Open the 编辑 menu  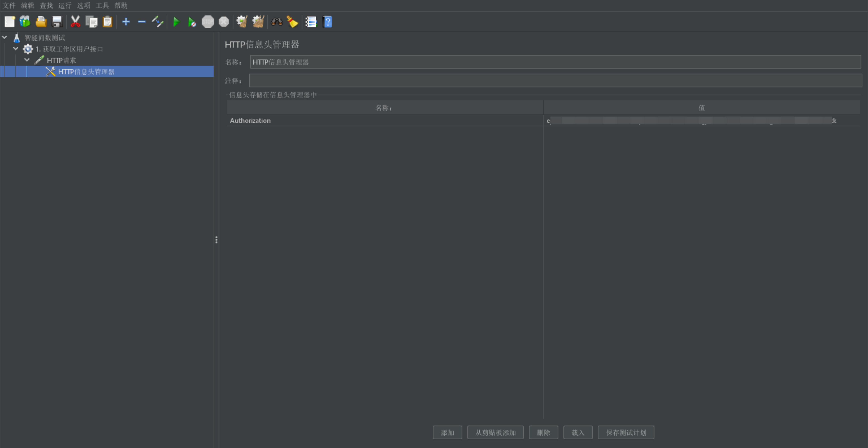click(x=28, y=5)
